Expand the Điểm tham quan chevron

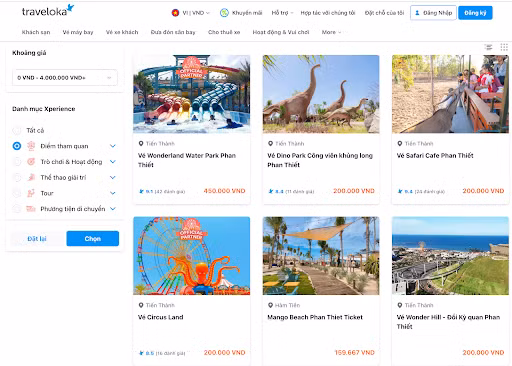click(x=113, y=146)
